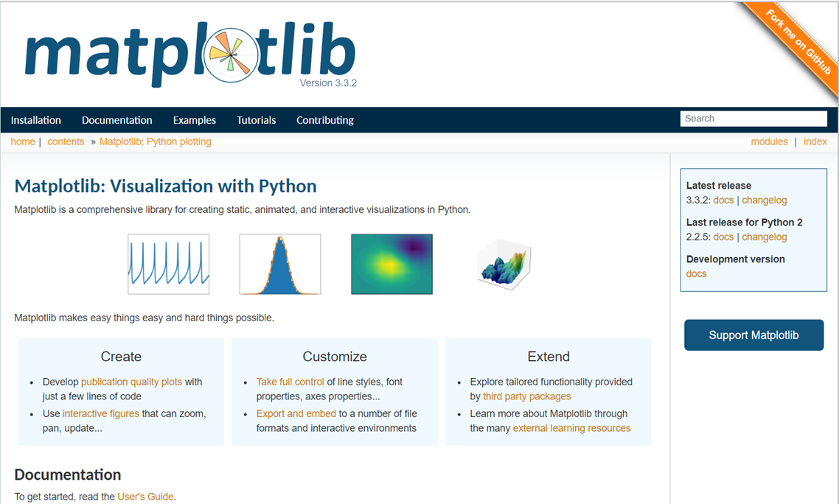
Task: Open the Contributing nav item
Action: click(325, 120)
